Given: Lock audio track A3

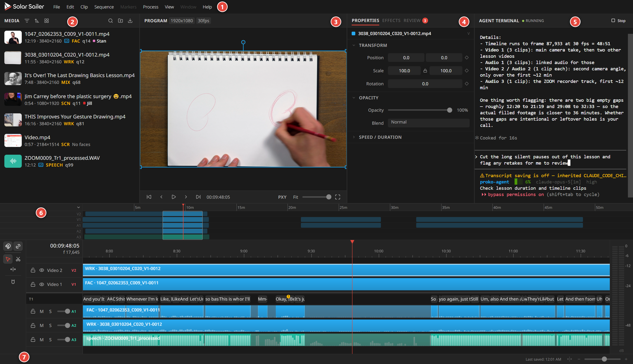Looking at the screenshot, I should (33, 340).
